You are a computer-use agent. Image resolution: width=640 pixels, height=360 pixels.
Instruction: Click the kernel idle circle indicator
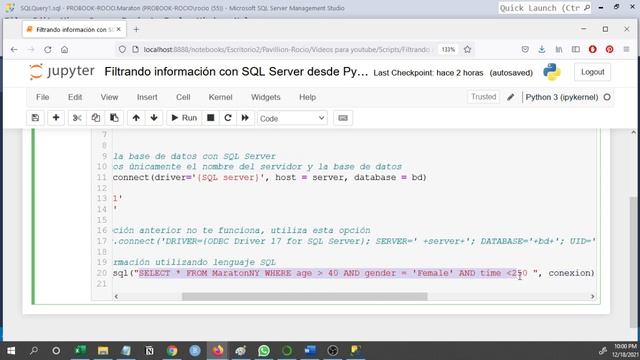(x=607, y=97)
